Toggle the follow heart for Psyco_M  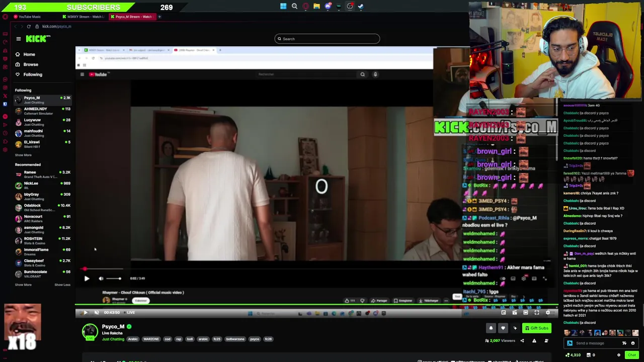click(503, 328)
